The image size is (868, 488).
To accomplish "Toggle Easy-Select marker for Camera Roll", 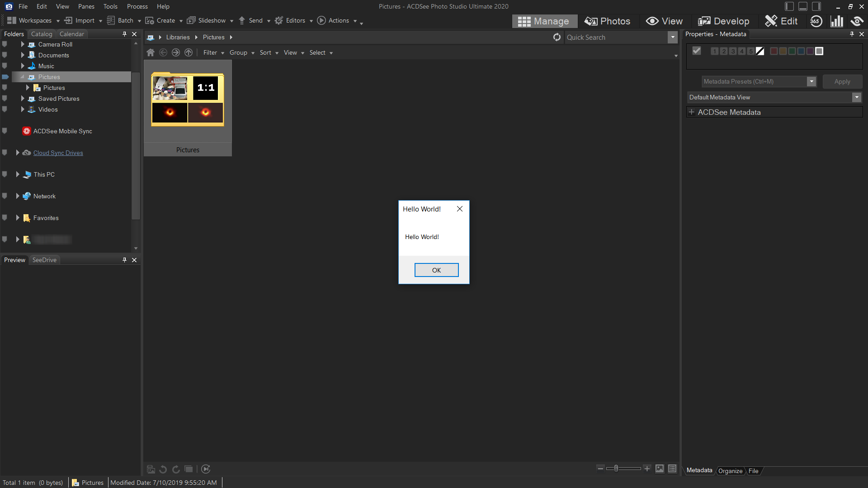I will pos(5,44).
